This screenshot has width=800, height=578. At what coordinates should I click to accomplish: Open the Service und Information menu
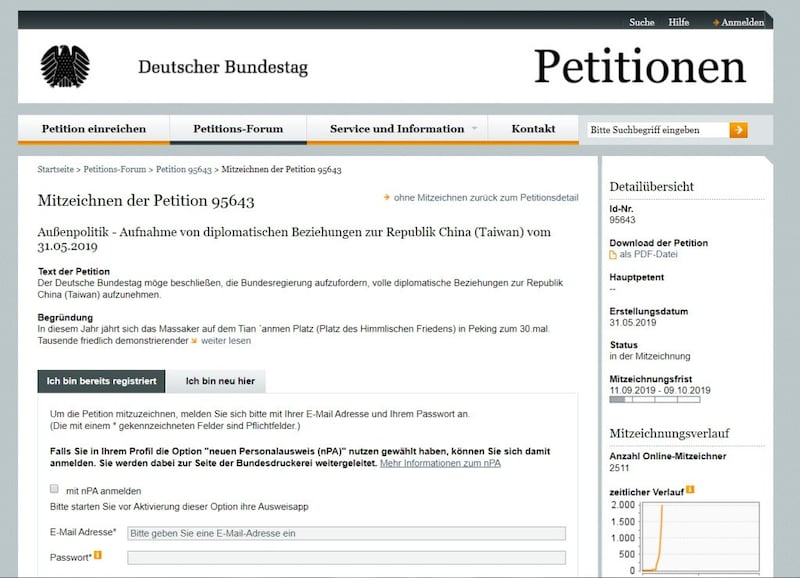pos(397,129)
